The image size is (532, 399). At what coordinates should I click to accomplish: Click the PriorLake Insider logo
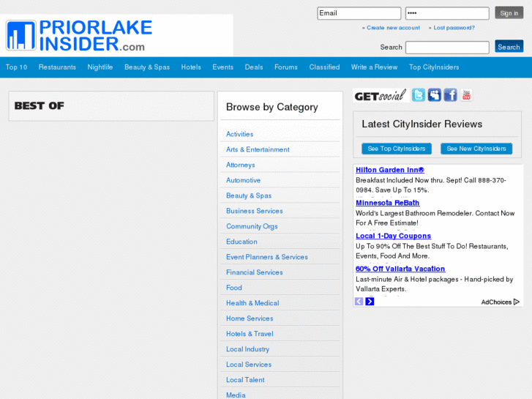pyautogui.click(x=79, y=35)
